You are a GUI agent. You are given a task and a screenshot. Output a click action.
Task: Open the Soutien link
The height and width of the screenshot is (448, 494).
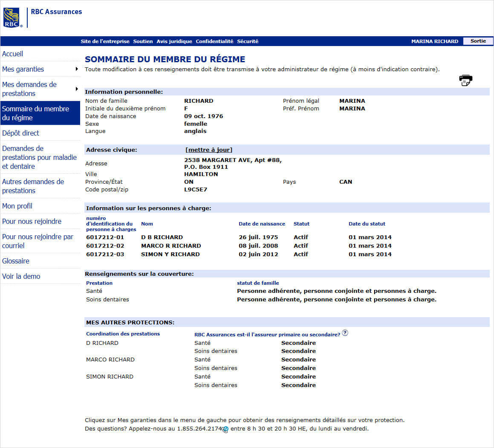tap(143, 41)
